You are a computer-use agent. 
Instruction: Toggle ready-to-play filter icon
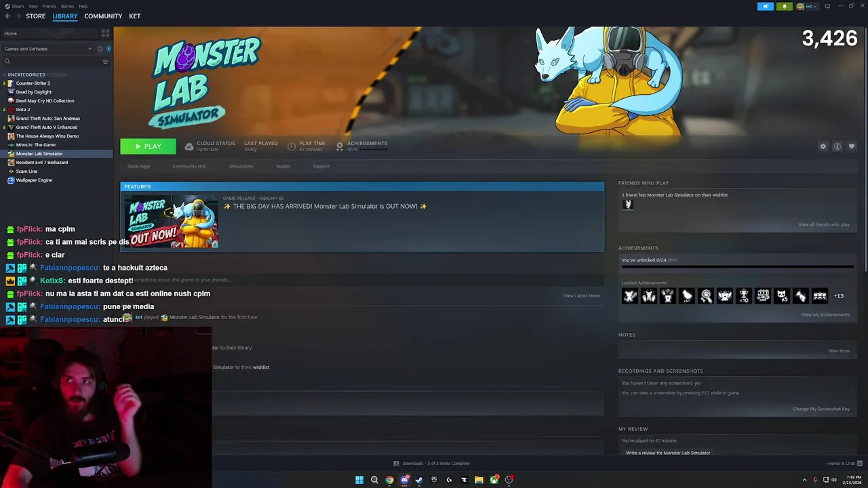[108, 49]
